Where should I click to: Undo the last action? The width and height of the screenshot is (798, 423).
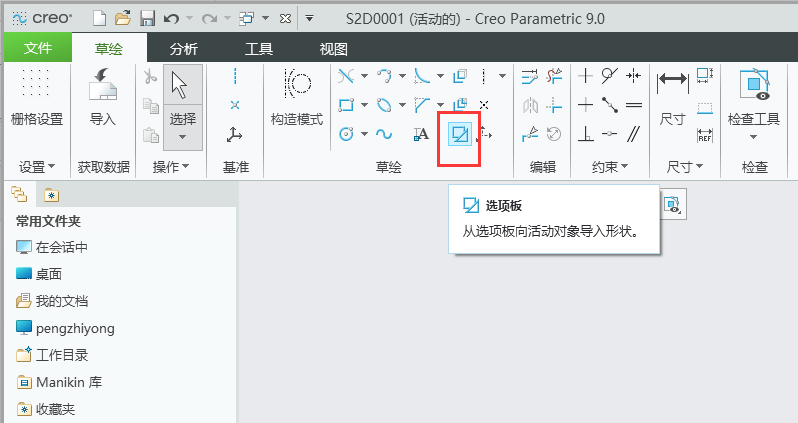[x=172, y=19]
